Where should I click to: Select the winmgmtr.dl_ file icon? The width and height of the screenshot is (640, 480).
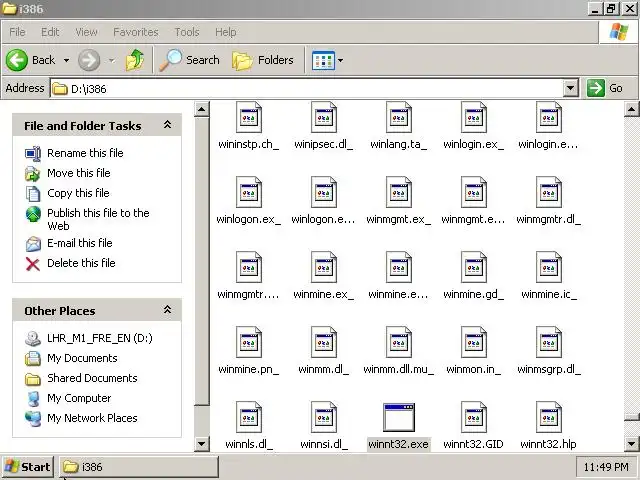tap(549, 192)
